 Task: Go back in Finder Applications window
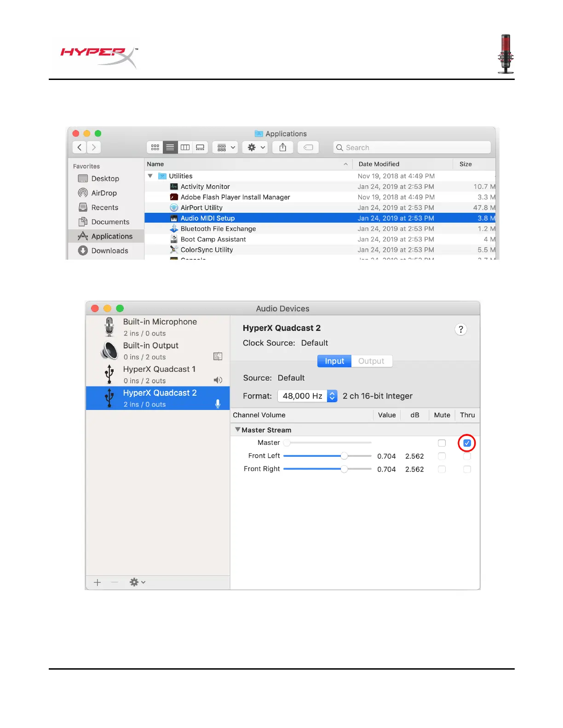tap(80, 148)
